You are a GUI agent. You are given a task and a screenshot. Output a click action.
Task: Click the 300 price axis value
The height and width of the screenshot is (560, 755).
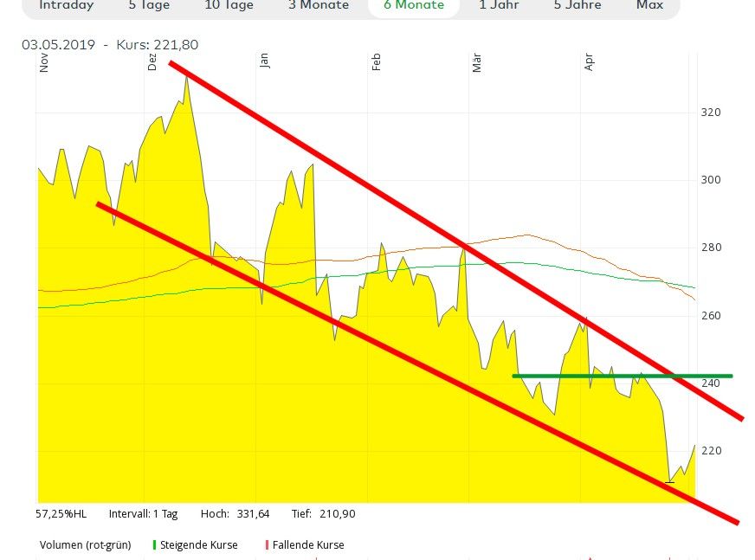point(711,180)
